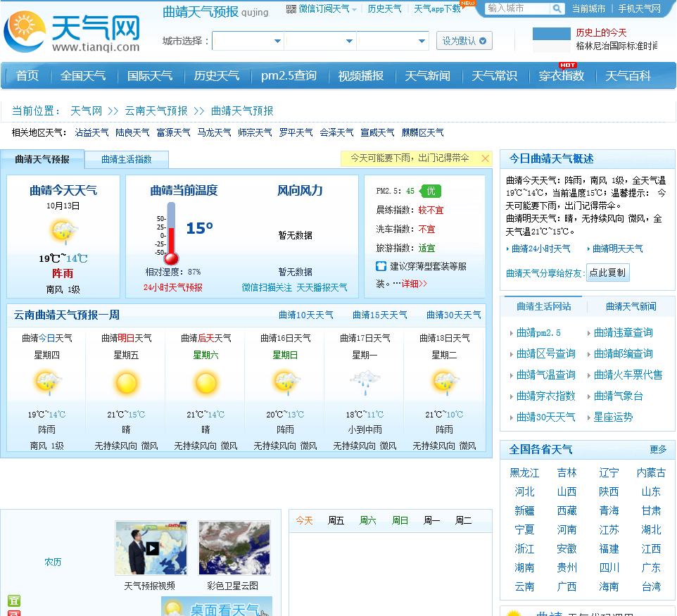The image size is (677, 616).
Task: Click the clothing suggestion shirt icon
Action: click(381, 266)
